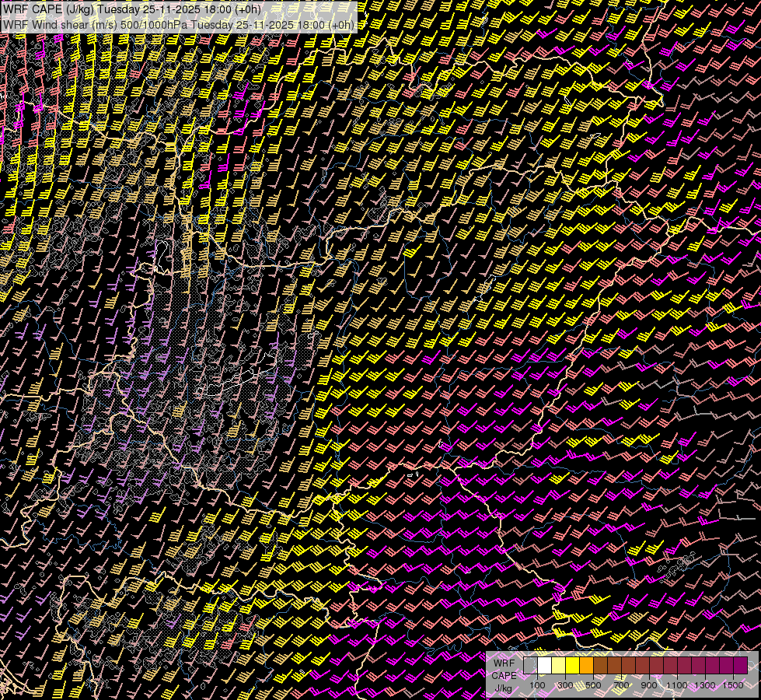761x700 pixels.
Task: Click the J/kg unit label in legend
Action: 503,688
